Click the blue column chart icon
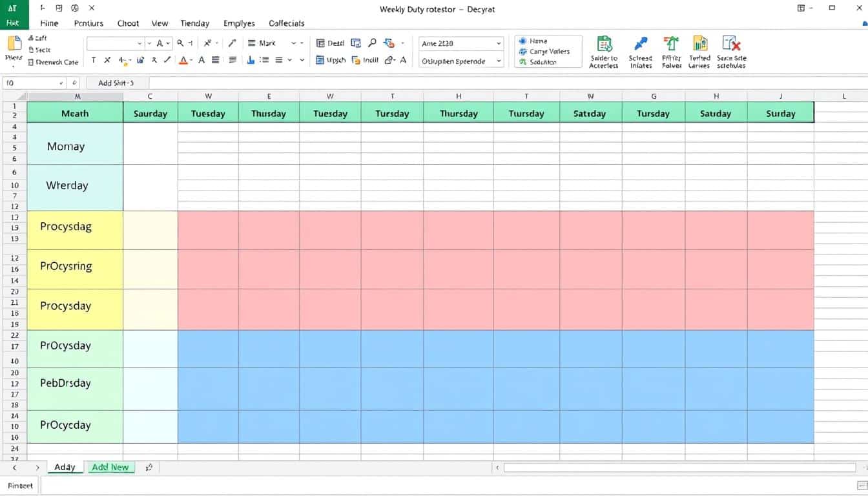868x496 pixels. [x=251, y=60]
